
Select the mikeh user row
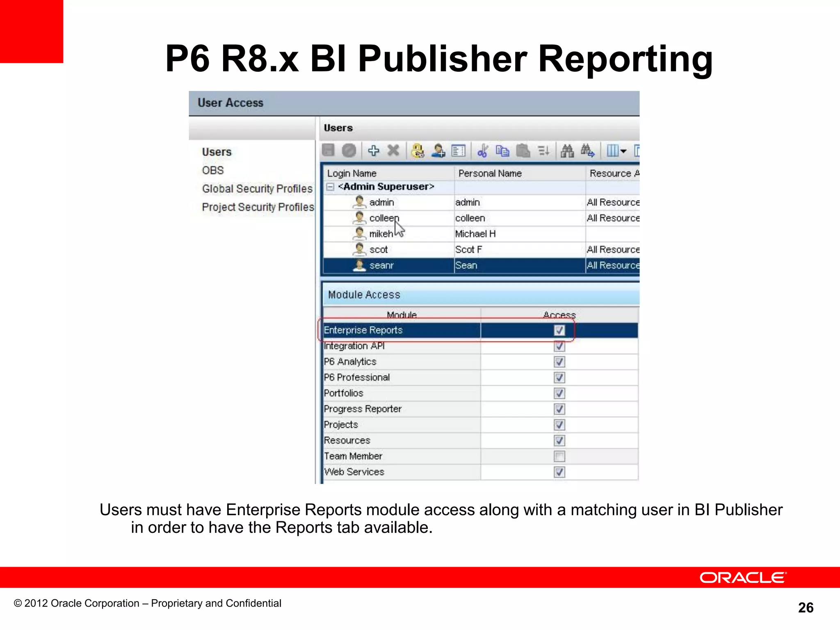tap(482, 234)
